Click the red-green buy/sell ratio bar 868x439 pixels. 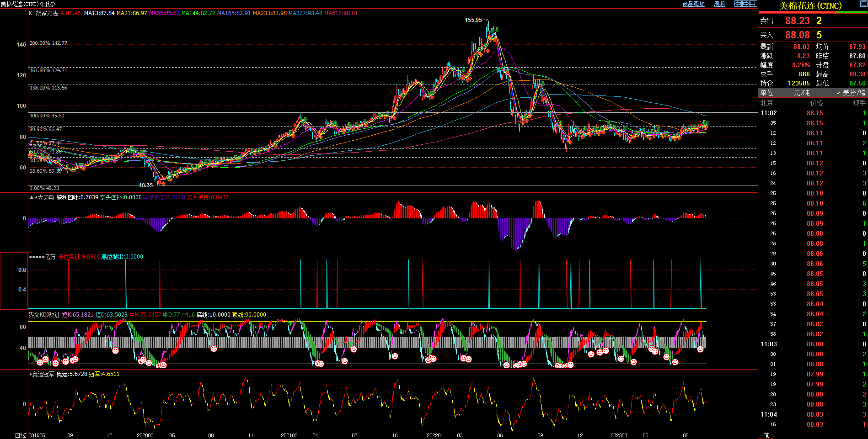tap(813, 13)
